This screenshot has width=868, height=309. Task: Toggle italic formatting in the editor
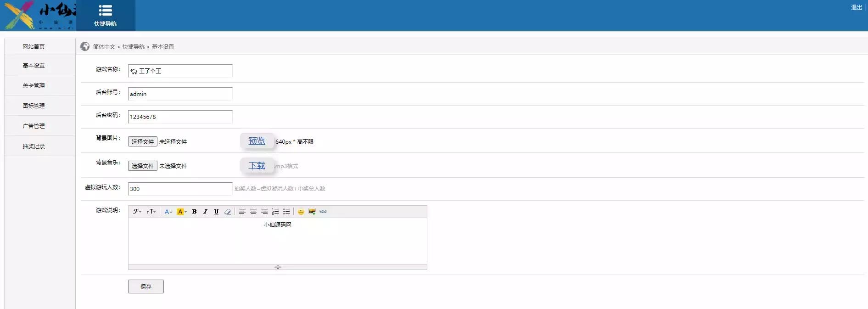[x=205, y=212]
